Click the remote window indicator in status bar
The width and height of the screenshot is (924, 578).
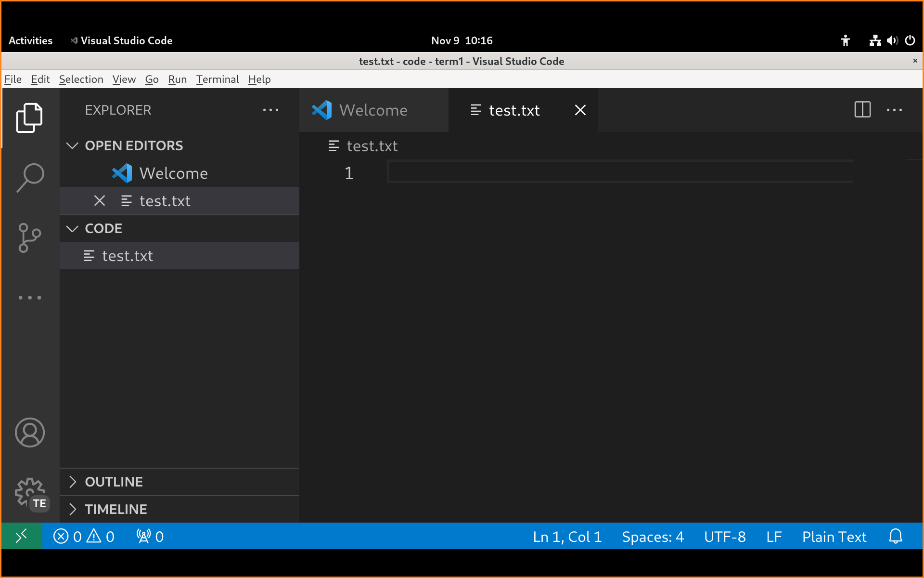(x=22, y=537)
